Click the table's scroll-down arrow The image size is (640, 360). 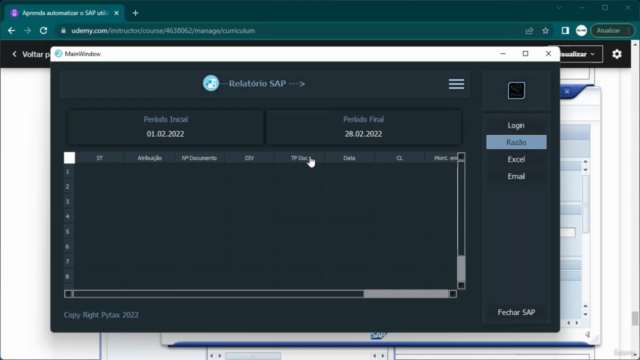[461, 285]
